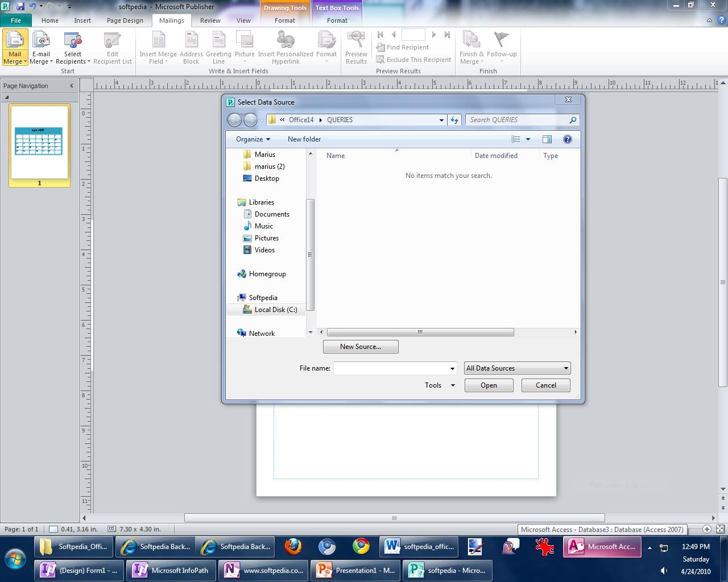Image resolution: width=728 pixels, height=582 pixels.
Task: Expand the Tools dropdown
Action: 440,385
